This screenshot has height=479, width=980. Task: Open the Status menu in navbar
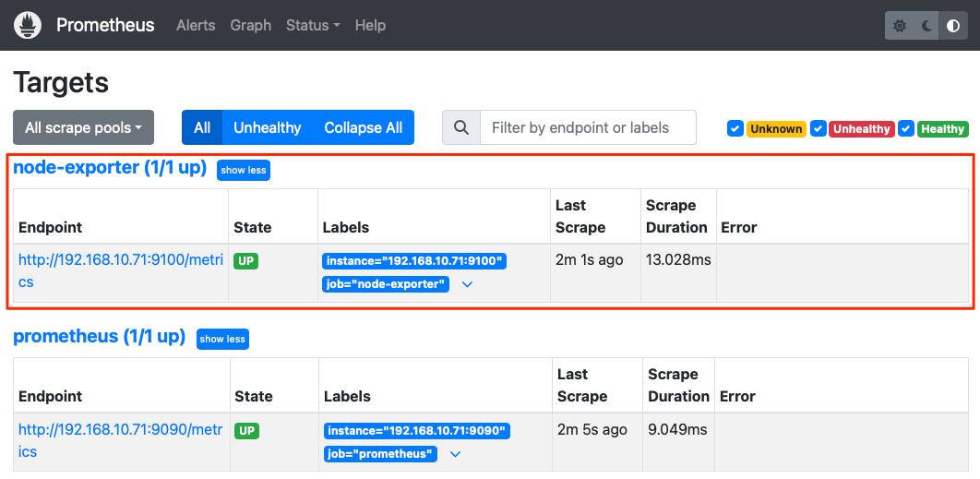313,26
